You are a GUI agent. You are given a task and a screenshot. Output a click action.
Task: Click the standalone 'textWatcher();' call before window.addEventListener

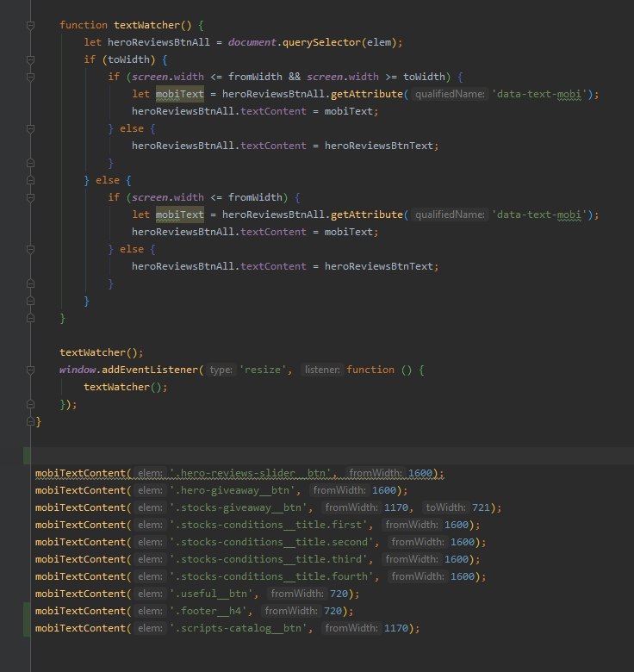101,352
